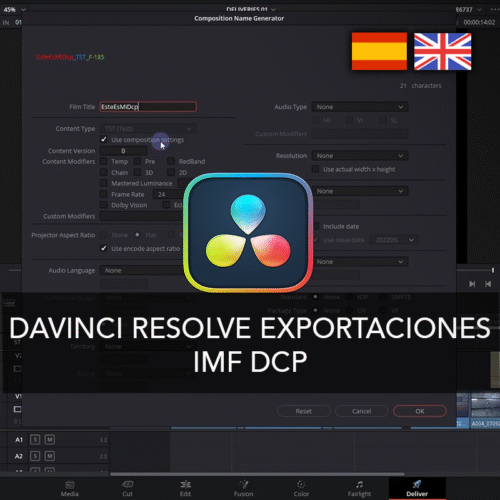This screenshot has width=500, height=500.
Task: Check Use actual width x height
Action: 315,169
